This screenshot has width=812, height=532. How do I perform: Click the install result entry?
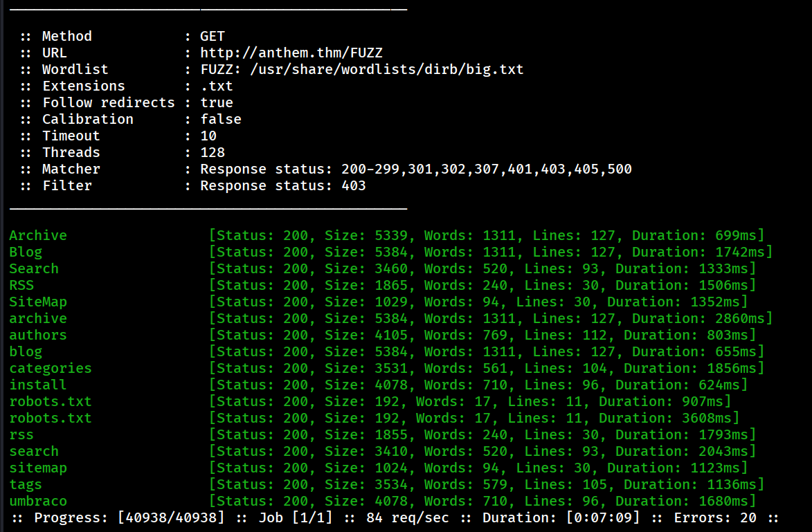(38, 385)
